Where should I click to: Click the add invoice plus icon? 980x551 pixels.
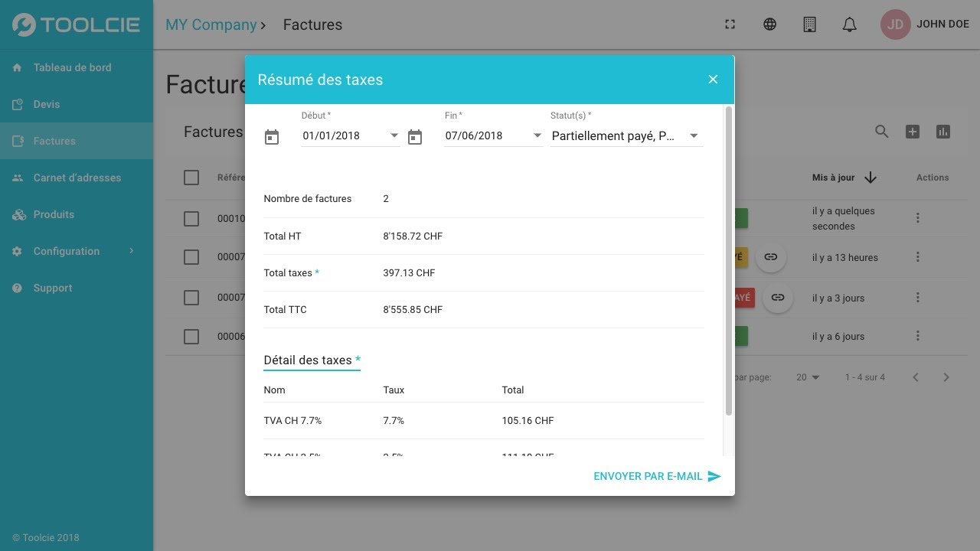(x=913, y=132)
